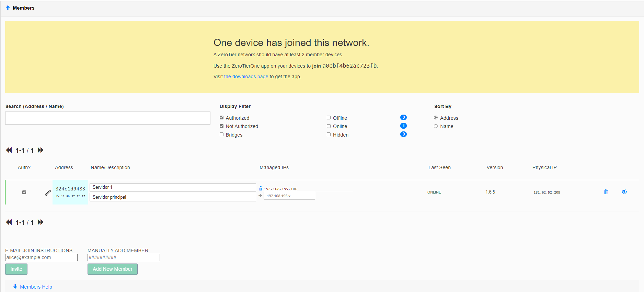Viewport: 644px width, 292px height.
Task: Toggle the Not Authorized display filter
Action: [222, 126]
